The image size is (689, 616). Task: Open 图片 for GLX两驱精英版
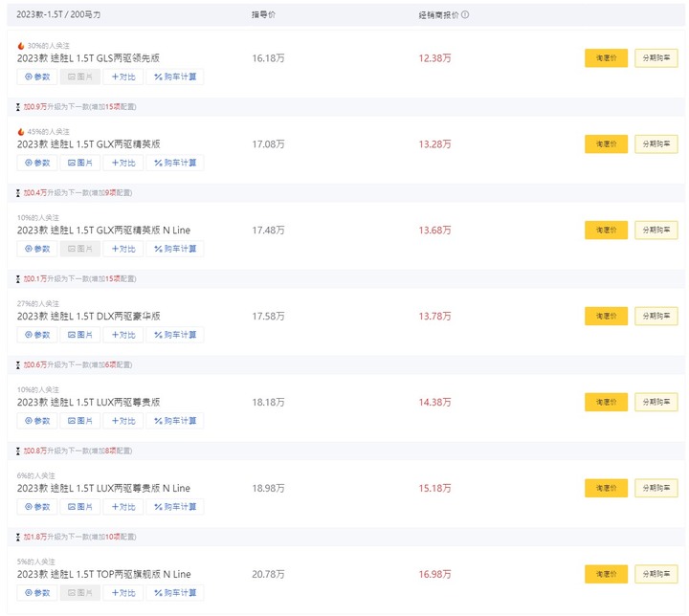(x=80, y=163)
